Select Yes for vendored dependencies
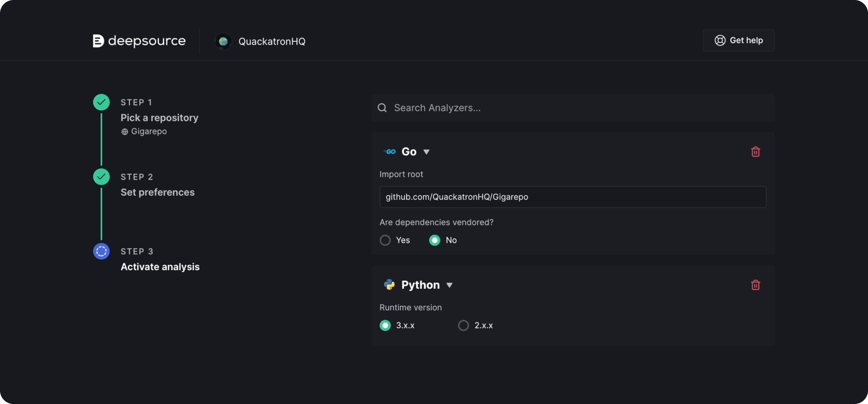 coord(385,240)
